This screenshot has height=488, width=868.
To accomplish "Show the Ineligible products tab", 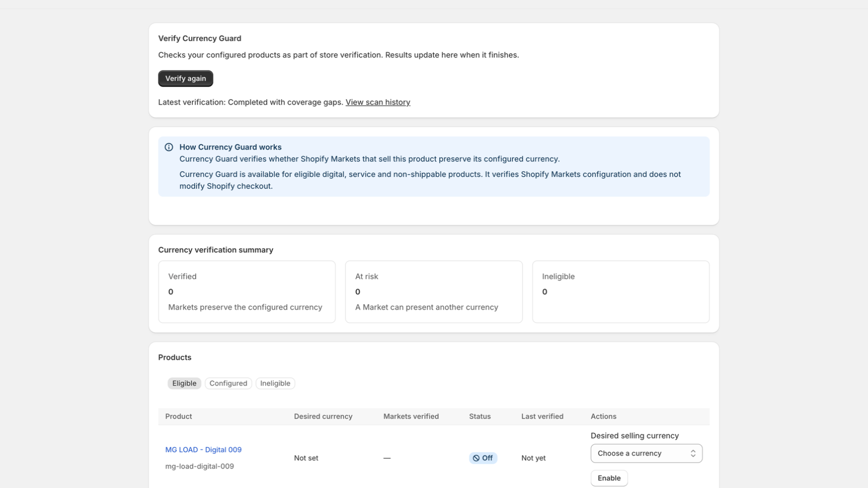I will [x=275, y=383].
